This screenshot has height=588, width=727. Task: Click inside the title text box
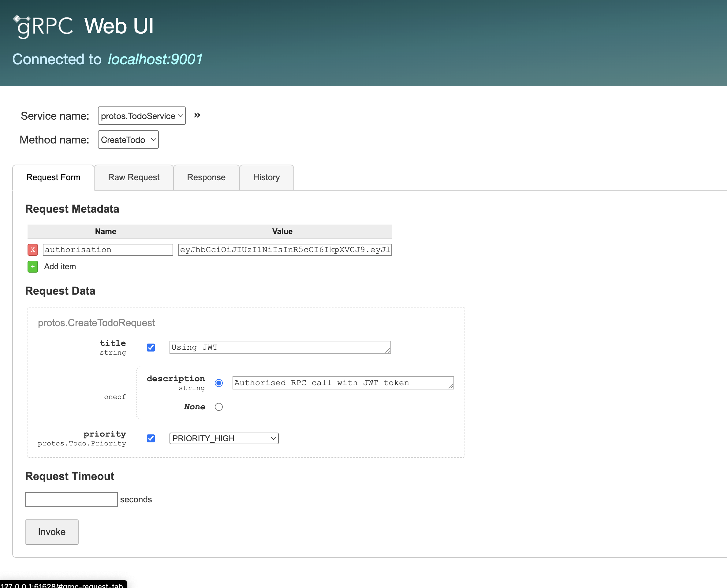point(280,347)
